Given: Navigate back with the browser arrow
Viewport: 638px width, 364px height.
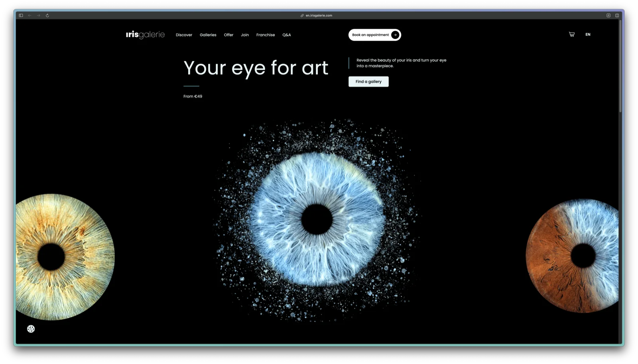Looking at the screenshot, I should pos(30,15).
